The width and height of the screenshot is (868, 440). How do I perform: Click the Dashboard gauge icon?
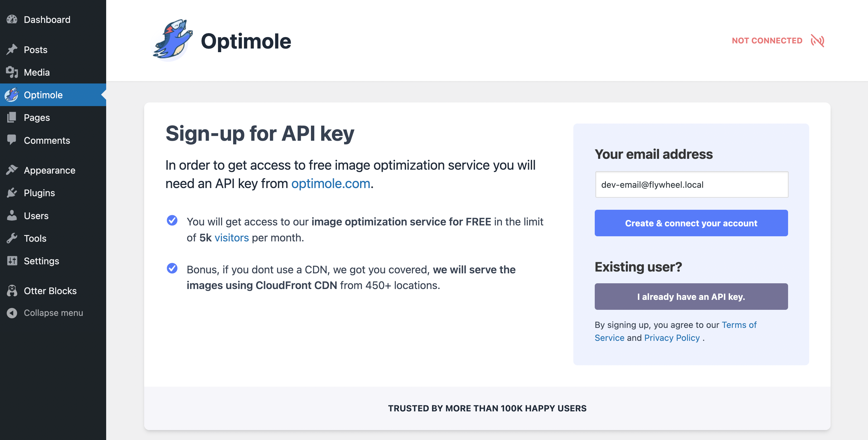[12, 20]
